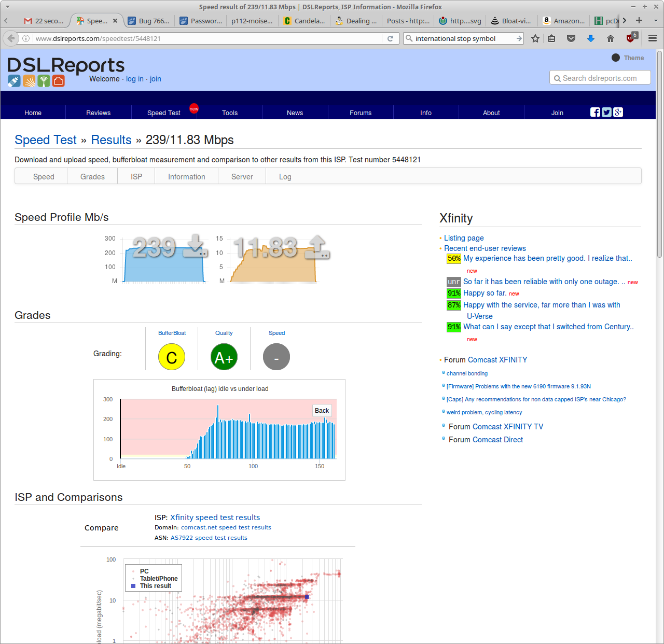Click the page vertical scrollbar thumb
This screenshot has height=644, width=664.
pyautogui.click(x=660, y=155)
